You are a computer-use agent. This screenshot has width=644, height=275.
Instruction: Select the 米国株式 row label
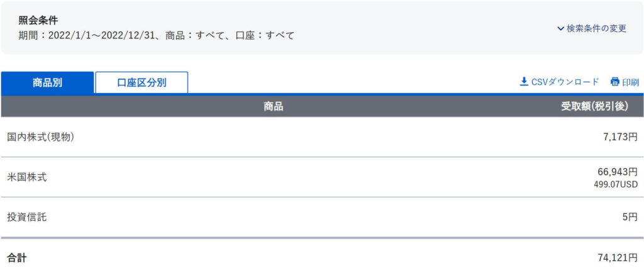click(26, 177)
